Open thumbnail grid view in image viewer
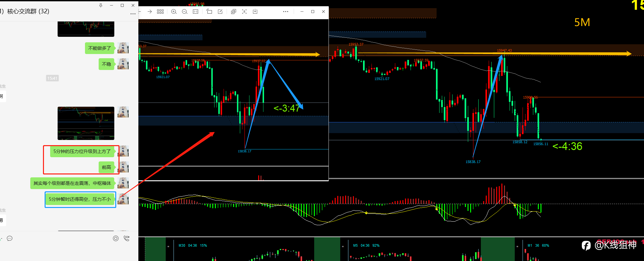Screen dimensions: 644x261 click(160, 12)
